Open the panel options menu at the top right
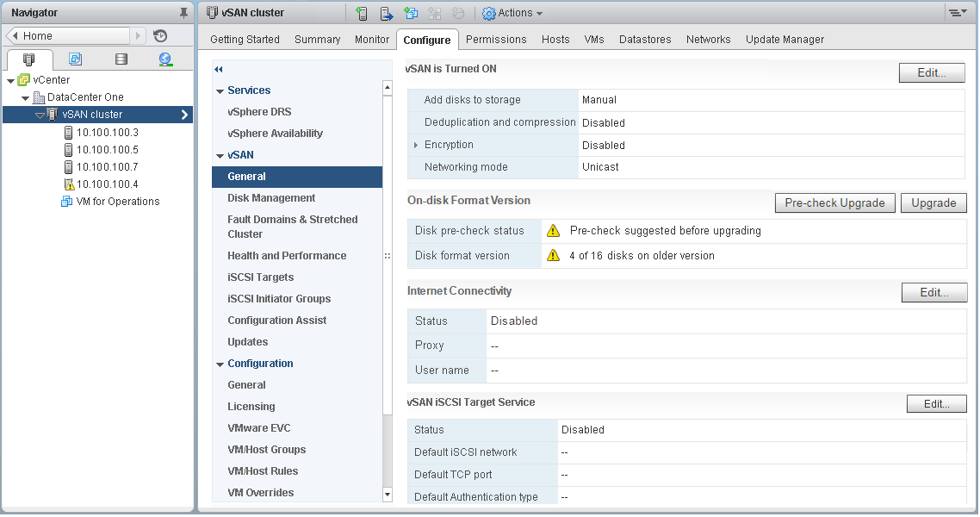 click(957, 13)
